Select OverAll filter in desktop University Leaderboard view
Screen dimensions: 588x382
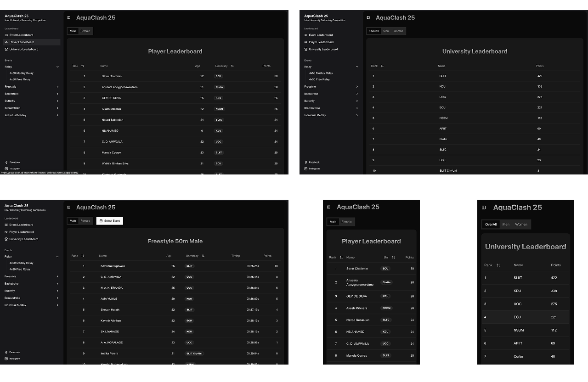[374, 31]
